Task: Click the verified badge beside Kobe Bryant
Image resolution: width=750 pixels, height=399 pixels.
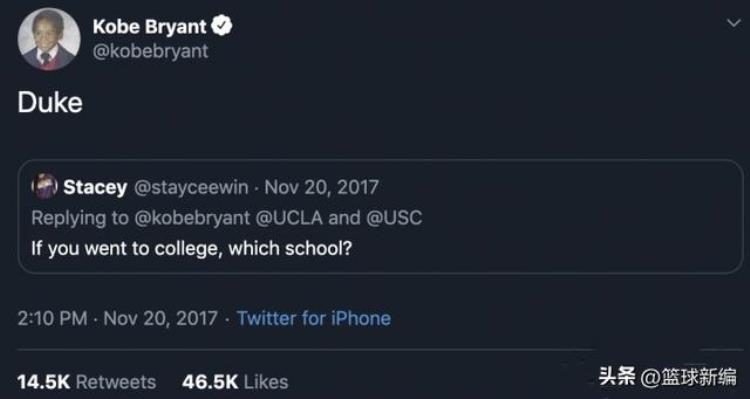Action: pos(222,26)
